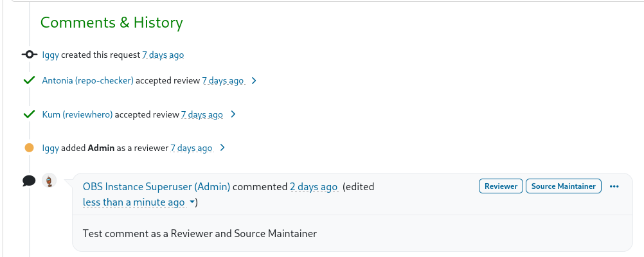The image size is (644, 257).
Task: Expand Kum's accepted review details chevron
Action: [x=233, y=114]
